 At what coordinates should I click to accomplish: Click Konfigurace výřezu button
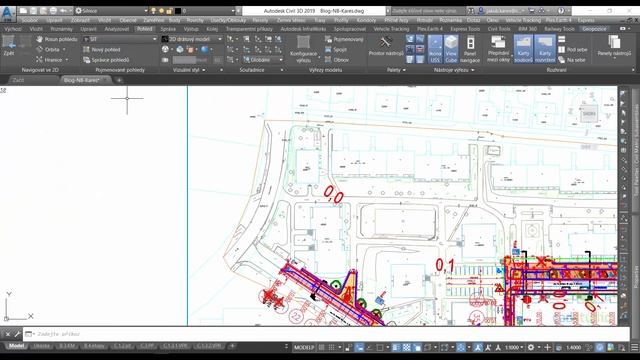(303, 49)
